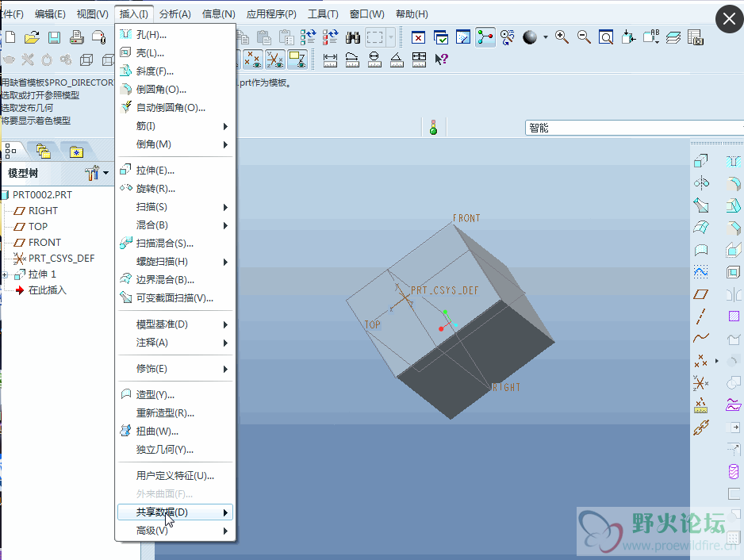The image size is (744, 560).
Task: Click the New file icon
Action: pyautogui.click(x=10, y=37)
